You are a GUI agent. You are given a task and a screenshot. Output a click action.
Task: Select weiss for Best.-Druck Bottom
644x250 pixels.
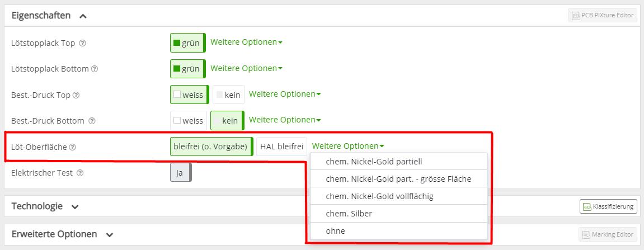(x=189, y=120)
